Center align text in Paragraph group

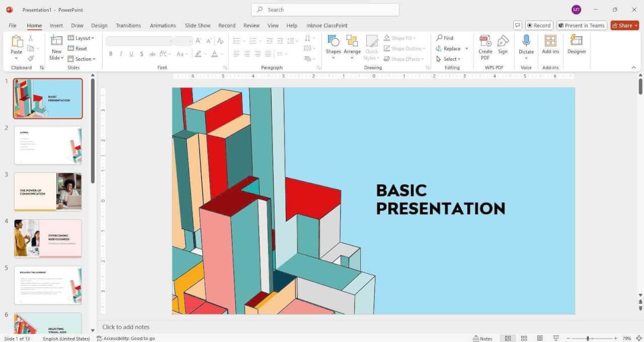[247, 54]
